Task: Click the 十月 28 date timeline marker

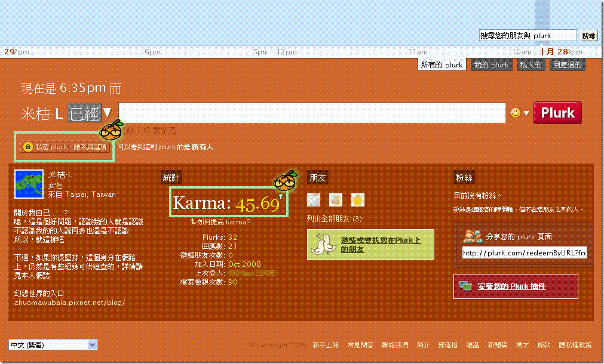Action: 553,51
